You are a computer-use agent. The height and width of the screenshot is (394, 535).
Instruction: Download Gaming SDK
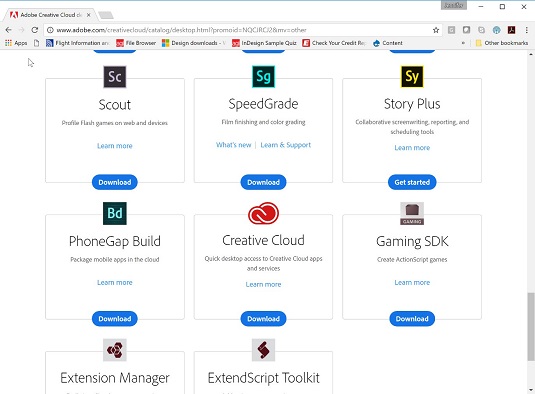coord(412,319)
